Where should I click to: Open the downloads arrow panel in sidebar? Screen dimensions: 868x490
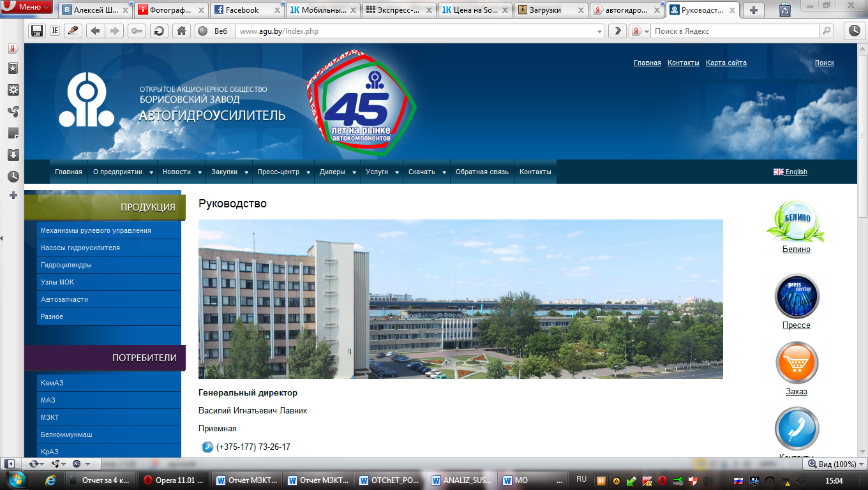coord(13,155)
